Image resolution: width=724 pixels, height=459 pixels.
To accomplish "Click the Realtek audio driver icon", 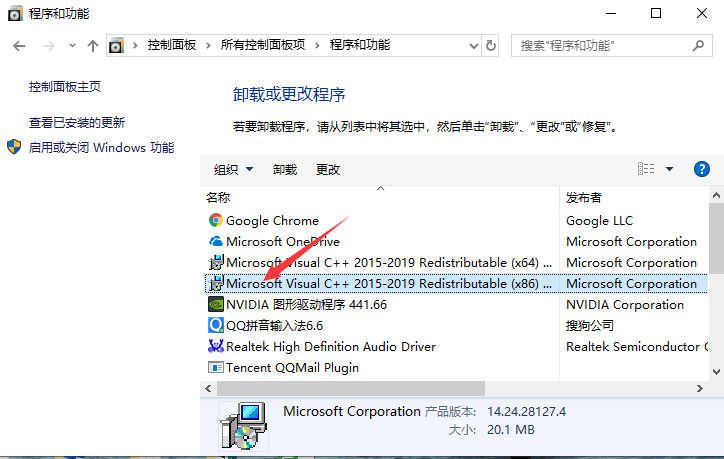I will (215, 347).
